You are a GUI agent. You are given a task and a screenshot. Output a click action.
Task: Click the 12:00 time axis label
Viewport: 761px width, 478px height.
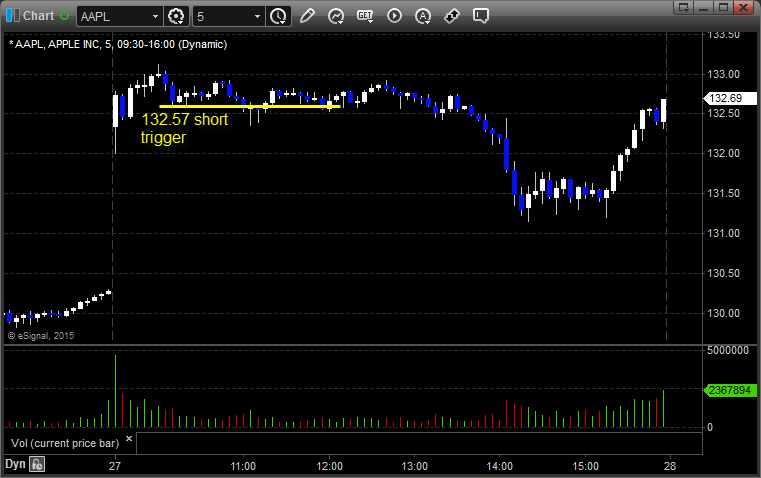(330, 466)
